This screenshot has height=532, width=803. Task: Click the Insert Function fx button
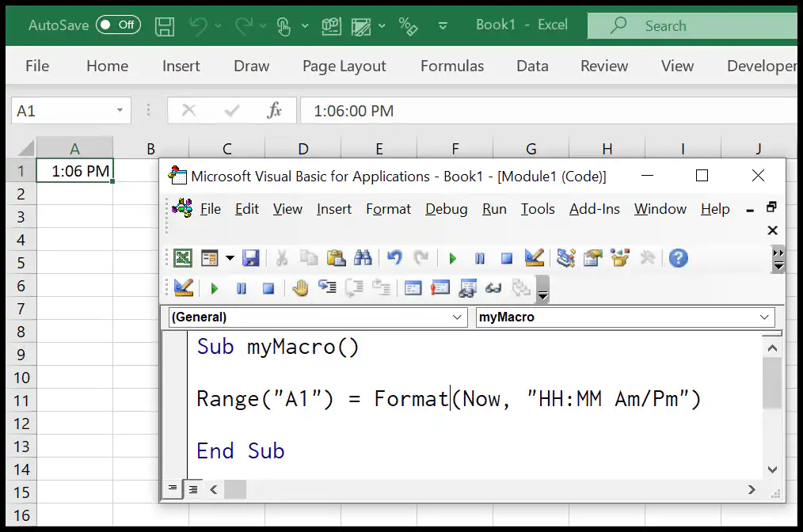click(x=274, y=110)
